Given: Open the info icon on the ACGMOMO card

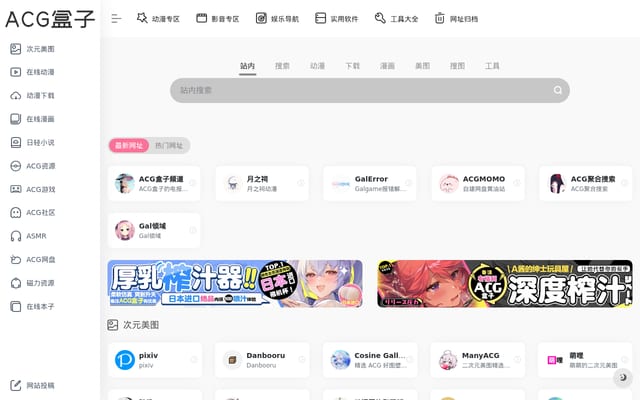Looking at the screenshot, I should pyautogui.click(x=517, y=183).
